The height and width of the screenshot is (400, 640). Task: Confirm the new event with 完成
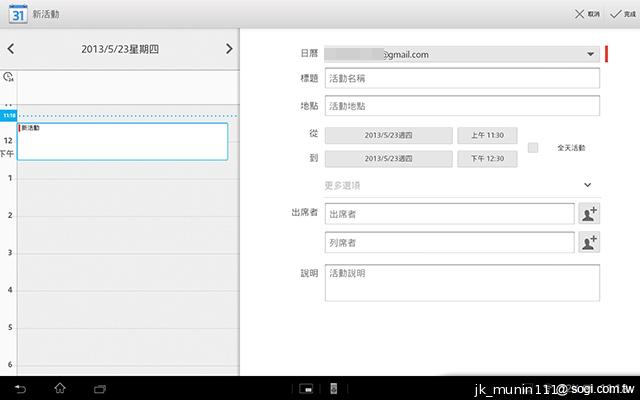coord(623,14)
